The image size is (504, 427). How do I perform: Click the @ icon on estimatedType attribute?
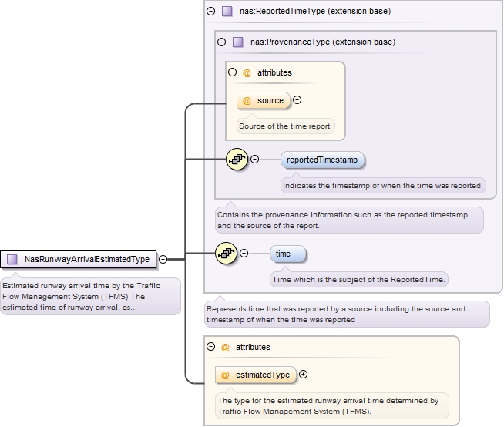click(226, 375)
